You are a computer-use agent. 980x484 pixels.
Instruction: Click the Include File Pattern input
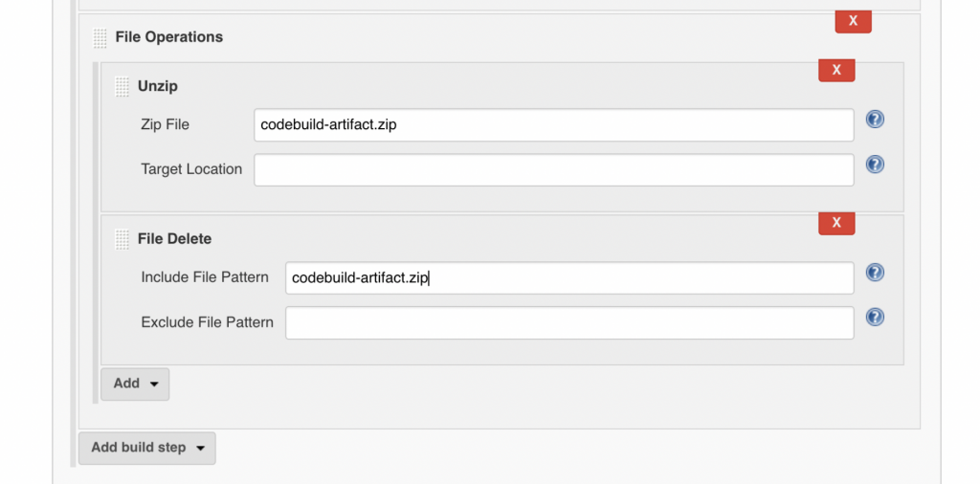(x=568, y=277)
